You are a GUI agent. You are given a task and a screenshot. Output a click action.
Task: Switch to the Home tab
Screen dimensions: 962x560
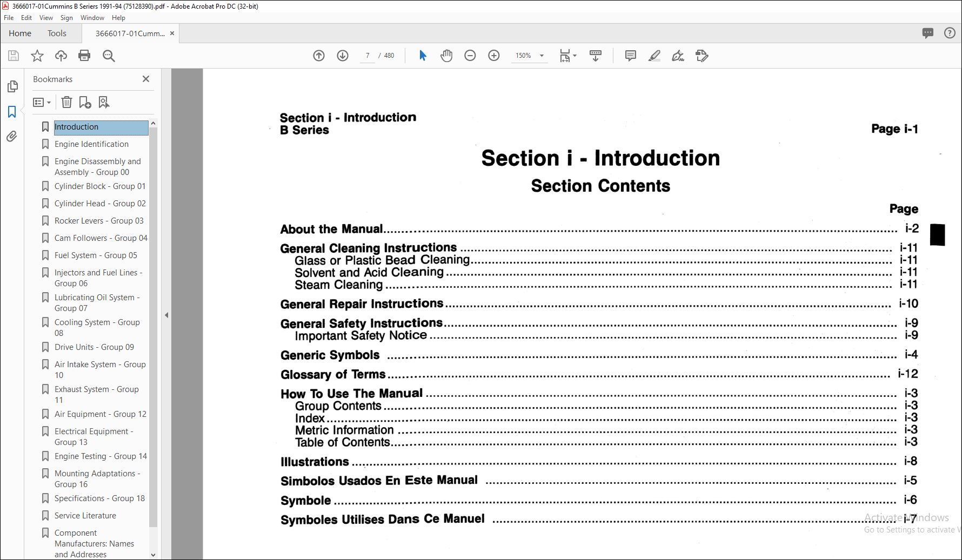point(20,33)
